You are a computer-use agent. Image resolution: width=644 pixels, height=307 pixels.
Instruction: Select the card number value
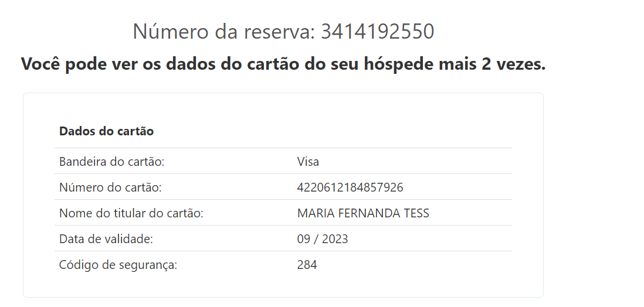[x=350, y=187]
